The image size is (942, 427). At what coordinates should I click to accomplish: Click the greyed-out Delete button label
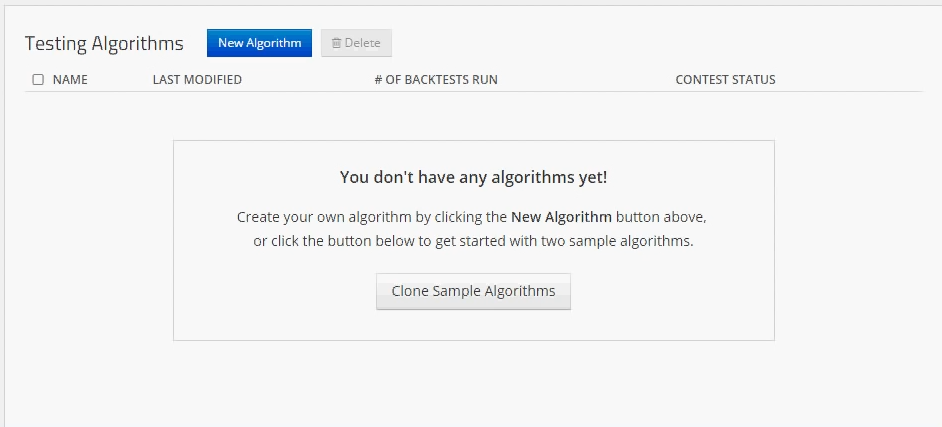[362, 43]
